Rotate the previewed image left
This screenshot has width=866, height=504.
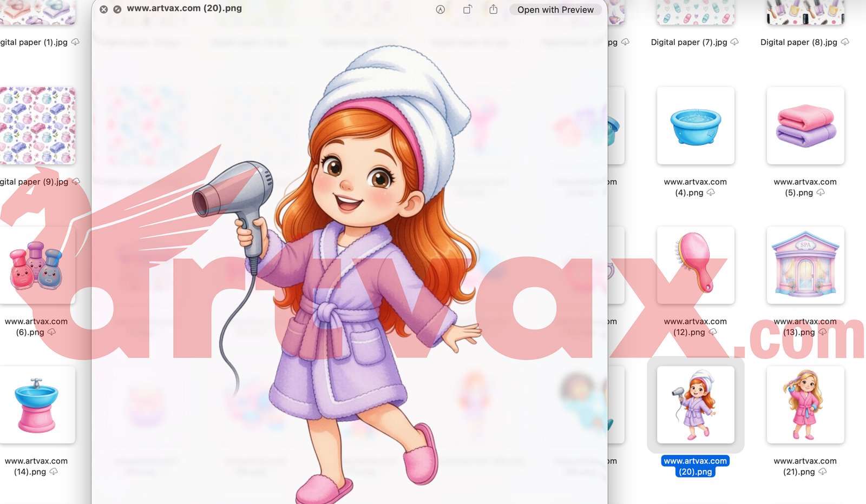[467, 9]
